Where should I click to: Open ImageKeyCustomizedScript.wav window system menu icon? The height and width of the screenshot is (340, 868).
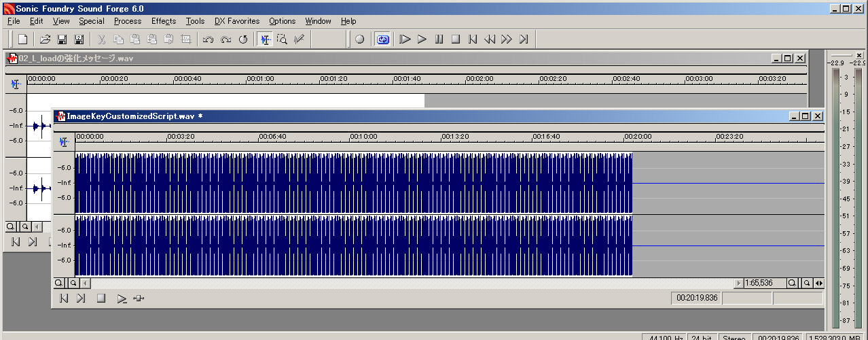coord(60,116)
